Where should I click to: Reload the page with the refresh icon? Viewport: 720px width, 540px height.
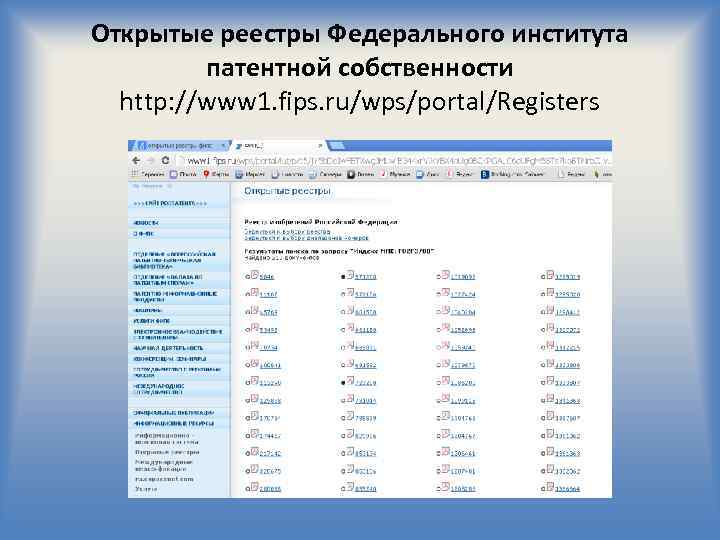click(165, 161)
